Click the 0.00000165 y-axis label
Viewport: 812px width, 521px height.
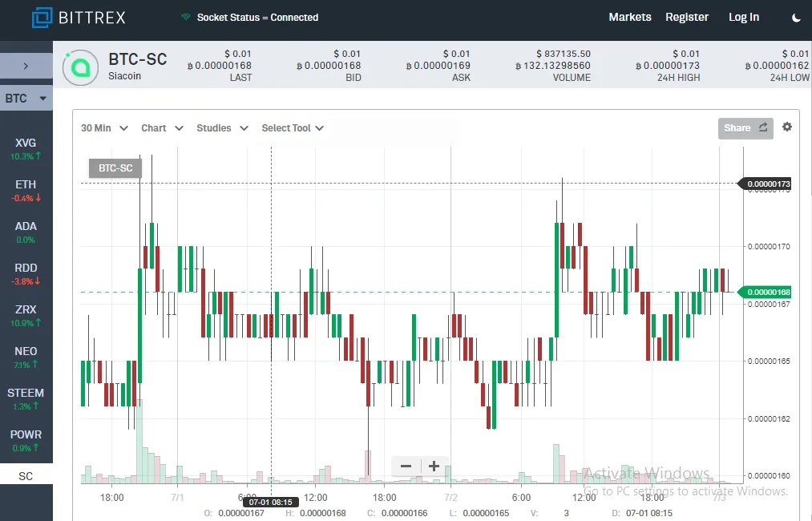769,361
